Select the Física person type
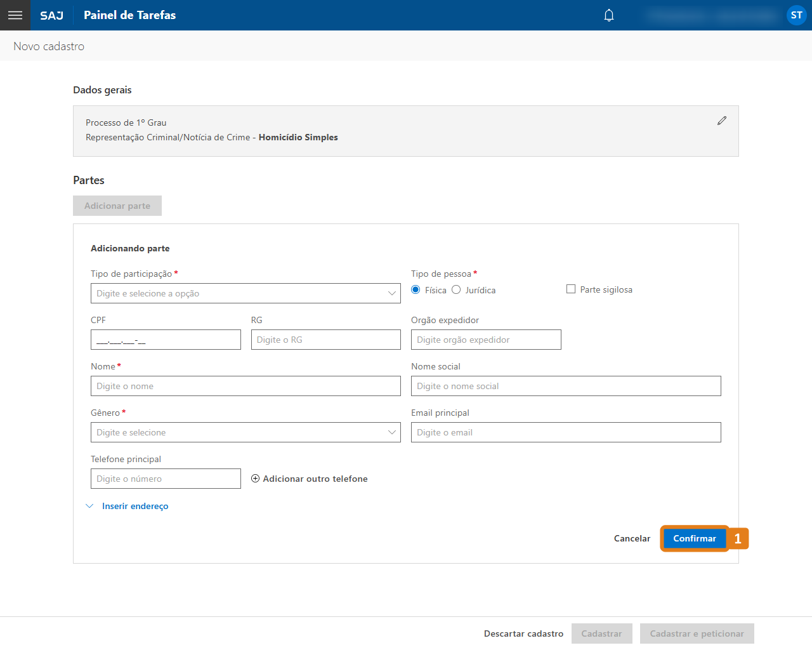 [416, 290]
